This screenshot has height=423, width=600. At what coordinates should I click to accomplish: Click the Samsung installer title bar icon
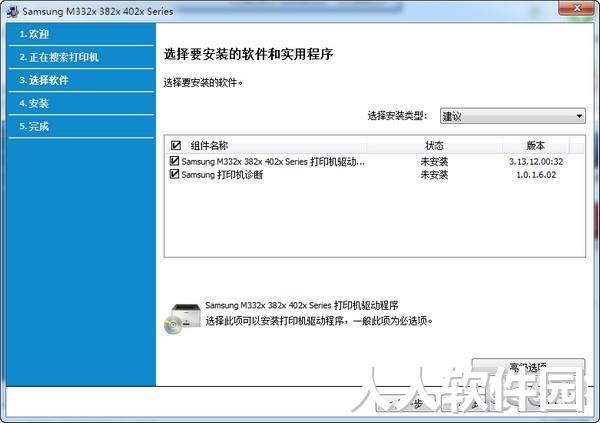coord(12,11)
